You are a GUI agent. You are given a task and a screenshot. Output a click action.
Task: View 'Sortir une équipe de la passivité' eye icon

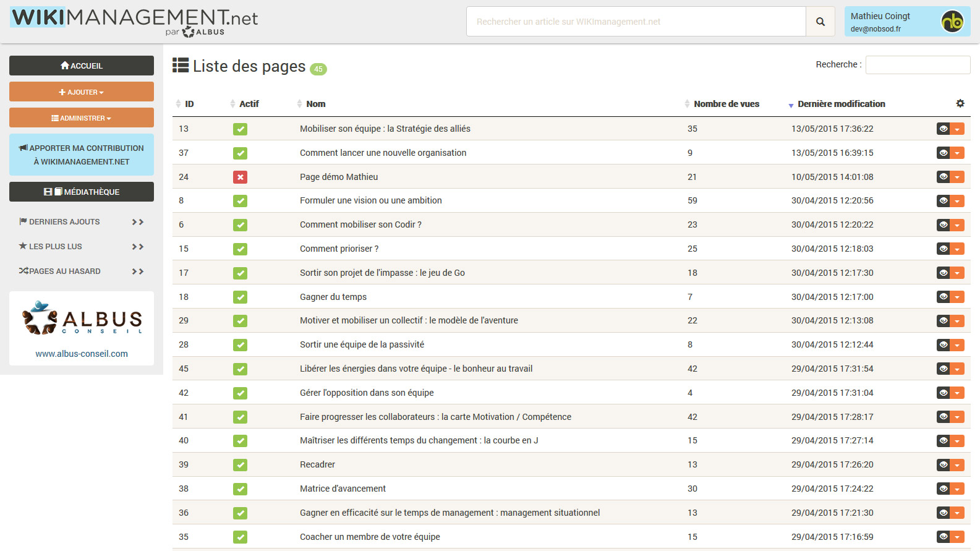[x=943, y=344]
